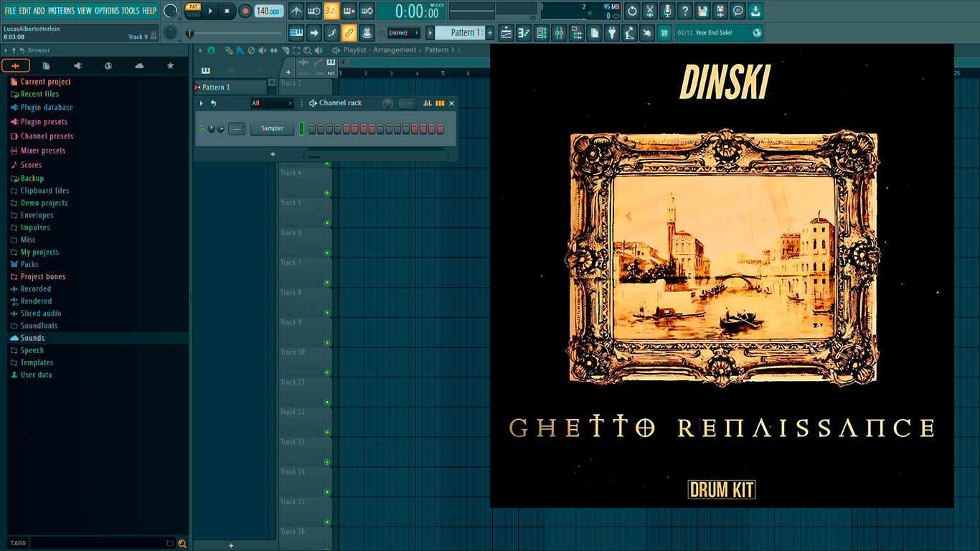
Task: Toggle loop recording
Action: (367, 11)
